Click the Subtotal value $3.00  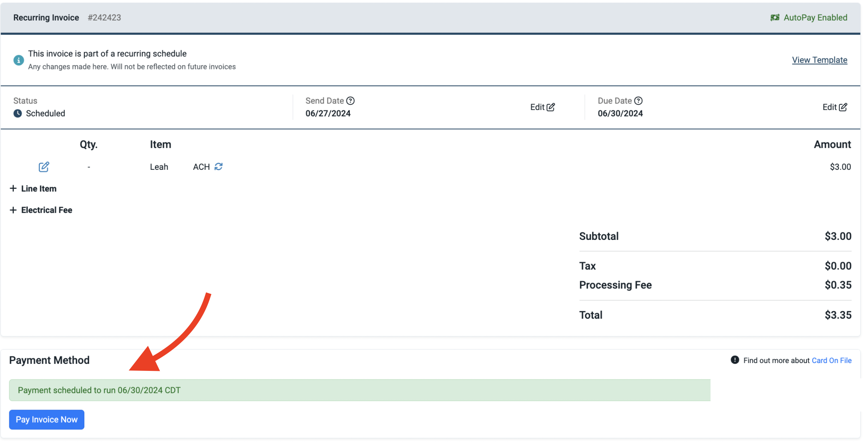838,236
